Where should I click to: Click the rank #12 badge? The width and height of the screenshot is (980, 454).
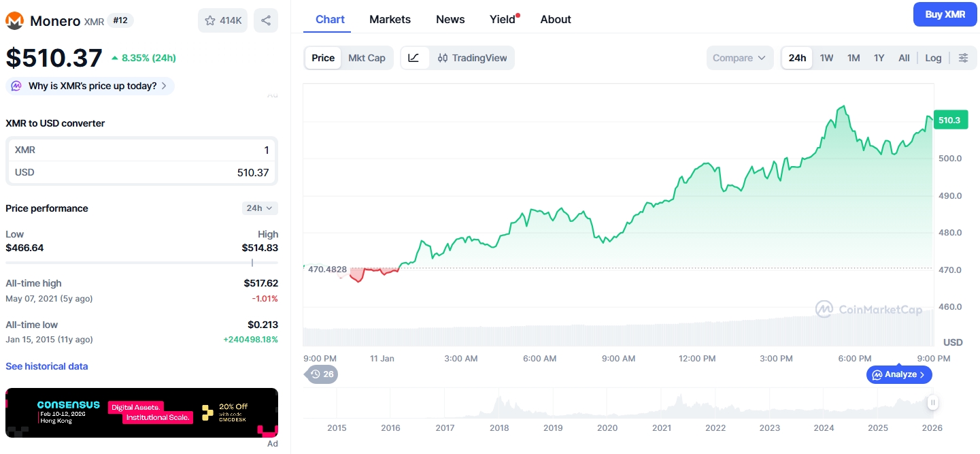pos(120,20)
